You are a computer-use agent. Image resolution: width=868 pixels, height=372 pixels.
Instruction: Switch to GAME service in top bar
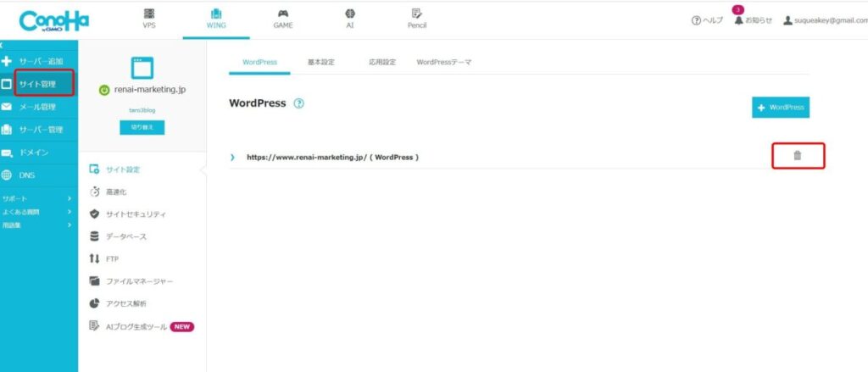(282, 19)
